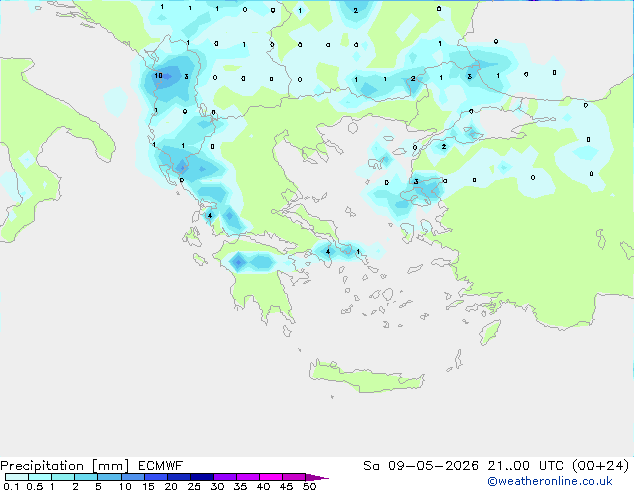
Task: Click the legend tick label '0.5'
Action: click(x=35, y=486)
